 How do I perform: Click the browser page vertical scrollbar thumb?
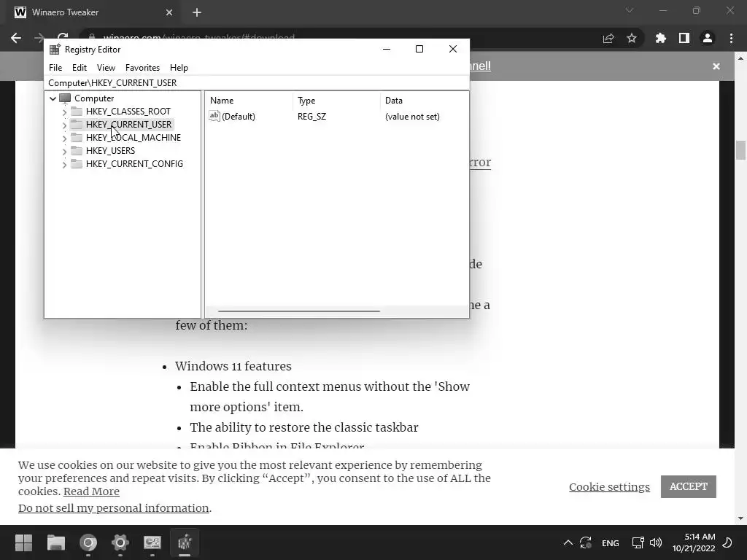click(740, 150)
